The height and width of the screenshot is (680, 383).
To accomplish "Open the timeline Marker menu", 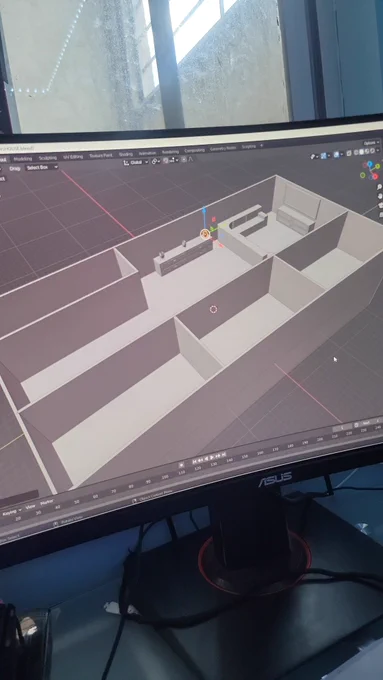I will pos(46,503).
